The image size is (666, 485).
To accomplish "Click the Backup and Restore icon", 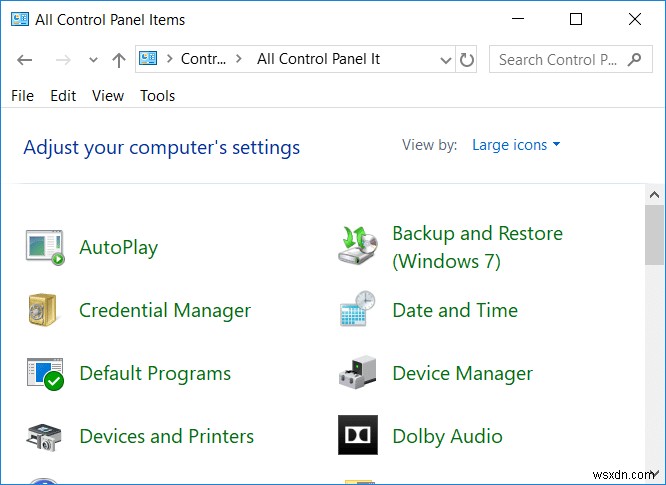I will (x=357, y=247).
